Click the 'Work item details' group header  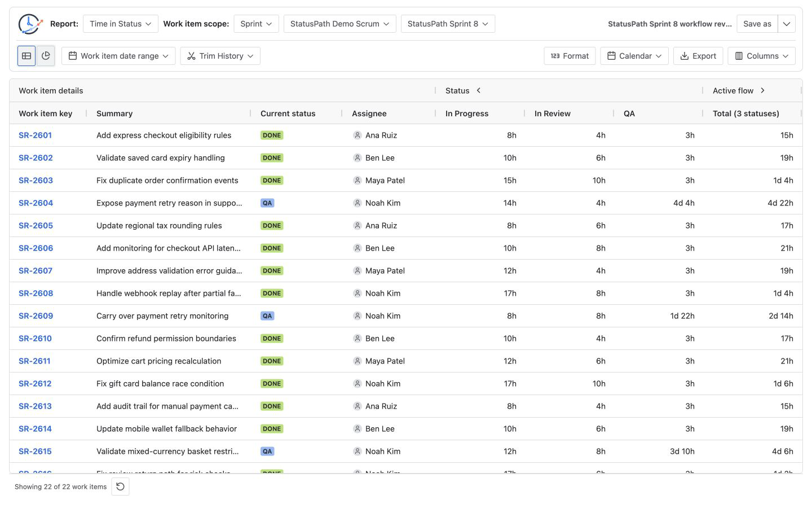[51, 90]
